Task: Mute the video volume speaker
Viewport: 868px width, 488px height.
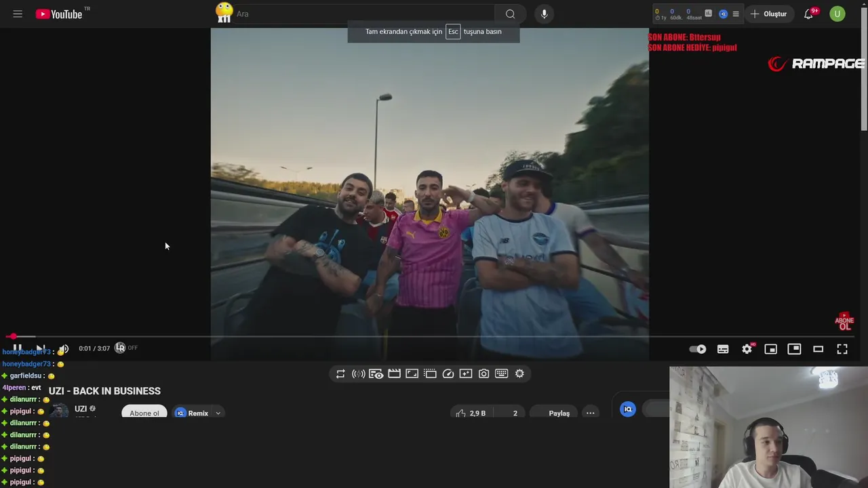Action: (x=63, y=348)
